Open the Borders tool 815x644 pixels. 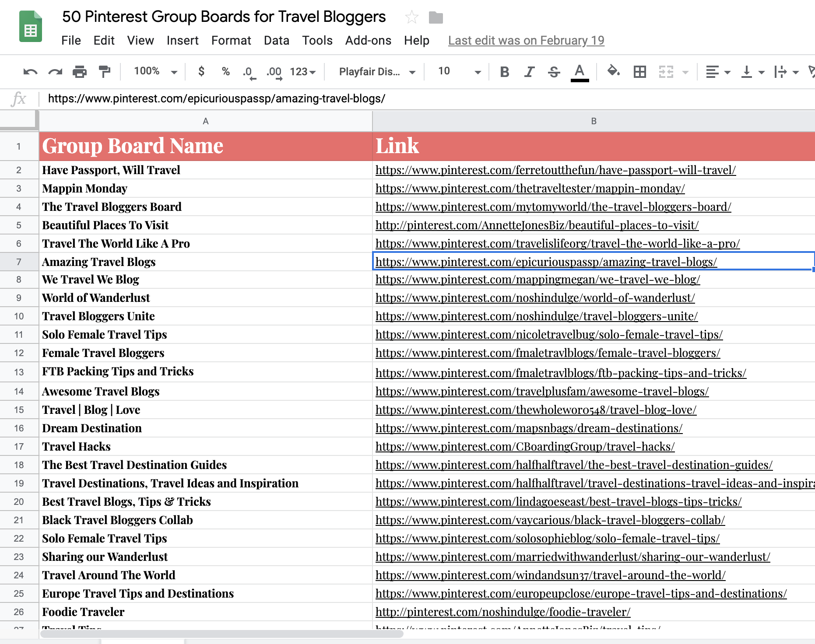640,71
